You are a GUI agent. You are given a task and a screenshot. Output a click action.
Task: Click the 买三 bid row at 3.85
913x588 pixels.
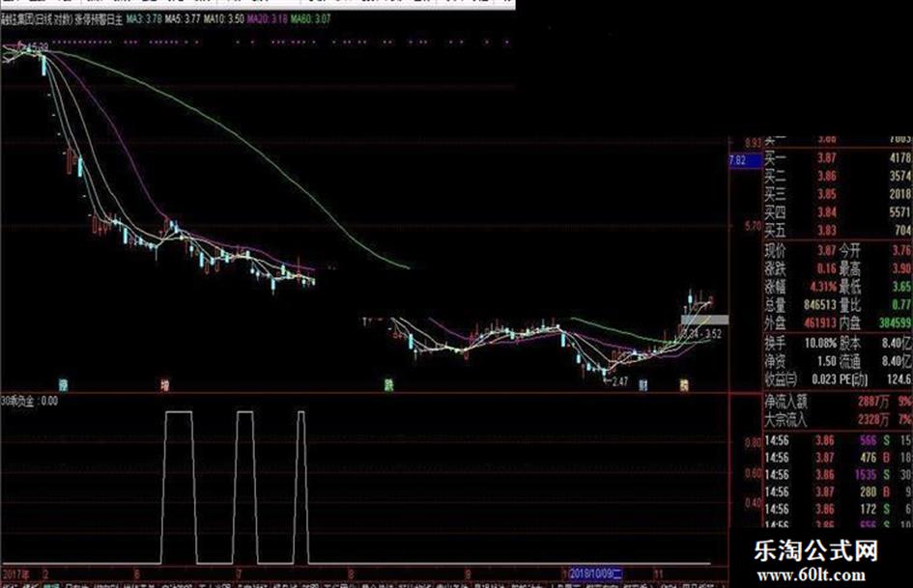pyautogui.click(x=838, y=194)
